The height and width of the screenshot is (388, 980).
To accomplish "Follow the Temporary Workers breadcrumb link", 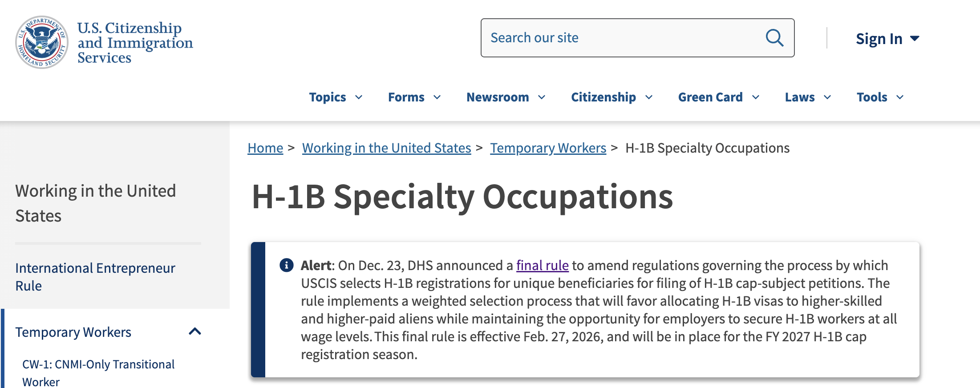I will tap(548, 148).
